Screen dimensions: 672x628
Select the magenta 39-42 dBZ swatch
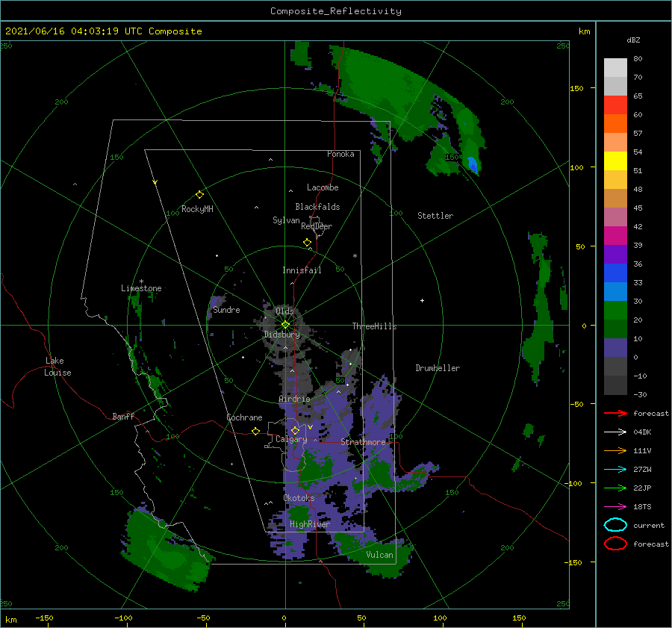(x=615, y=235)
